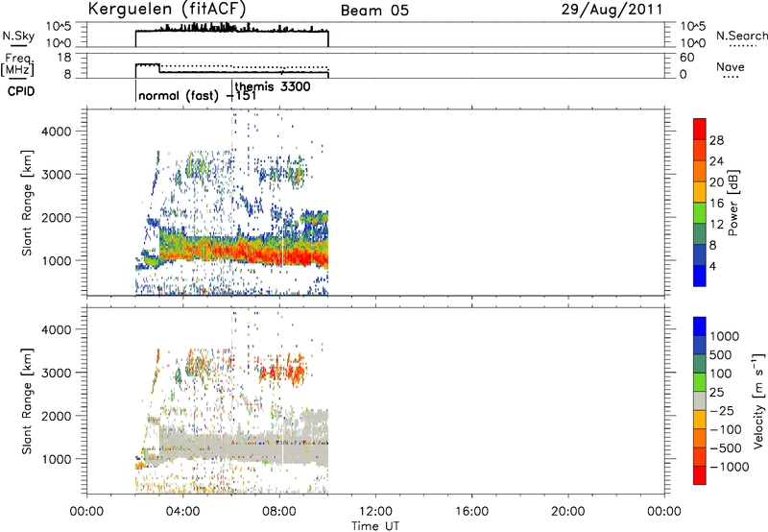Image resolution: width=768 pixels, height=532 pixels.
Task: Click the 'Power [dB]' colorbar label
Action: click(x=732, y=203)
